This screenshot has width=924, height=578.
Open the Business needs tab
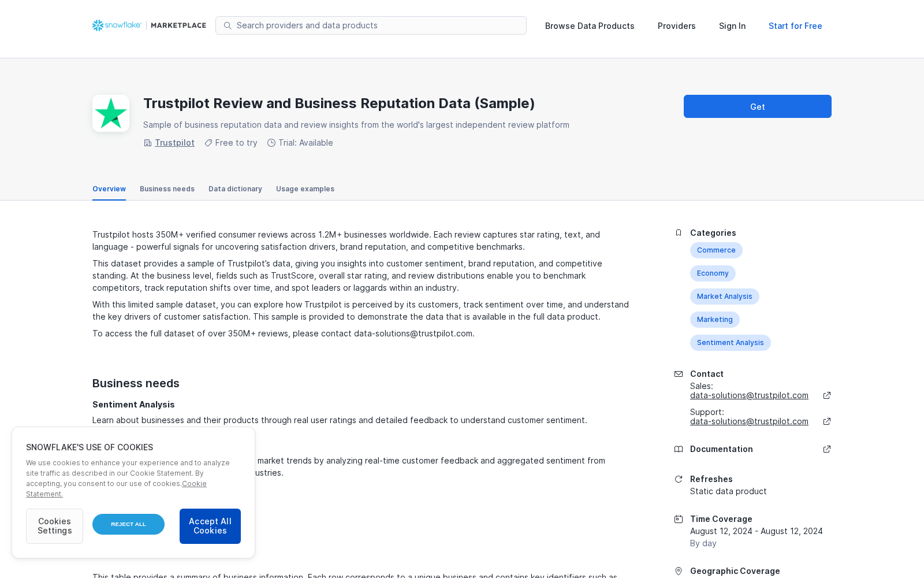(167, 189)
